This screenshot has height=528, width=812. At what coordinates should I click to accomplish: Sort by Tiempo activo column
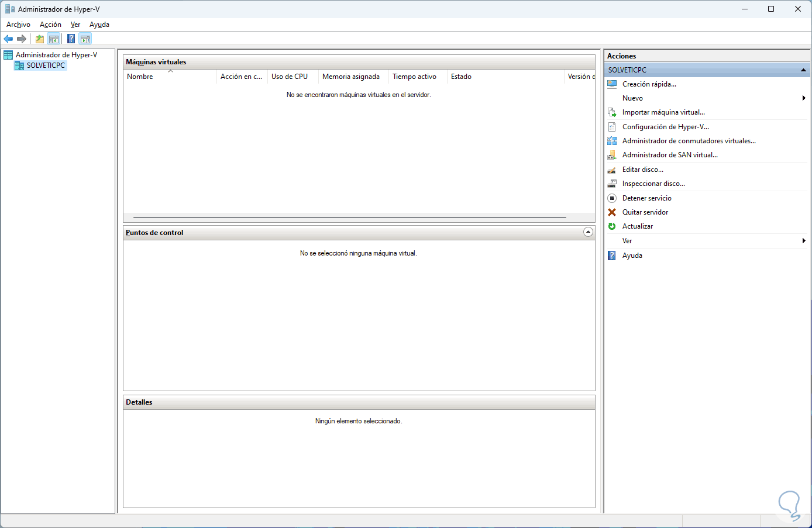click(418, 77)
